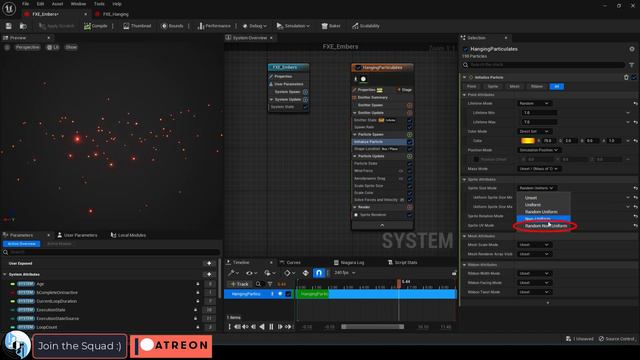Open the Debug dropdown in the toolbar

[254, 26]
